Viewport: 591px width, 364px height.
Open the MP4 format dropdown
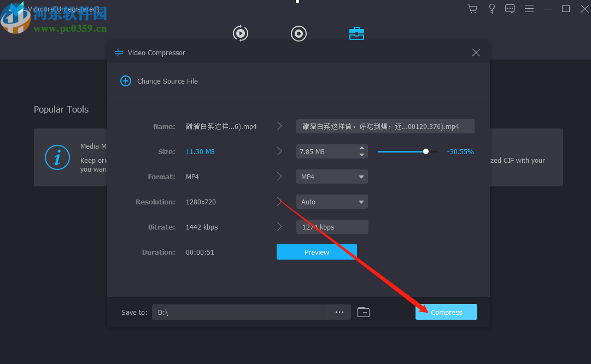pyautogui.click(x=332, y=177)
